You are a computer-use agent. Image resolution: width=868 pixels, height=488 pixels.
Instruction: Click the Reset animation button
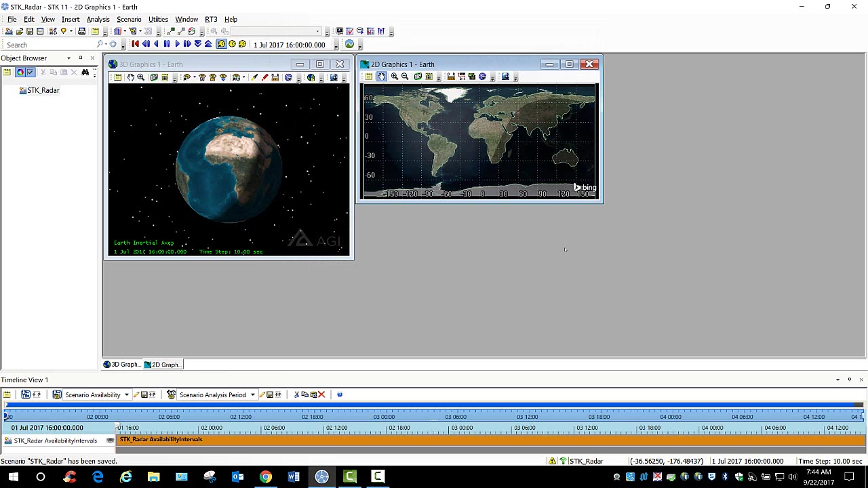[135, 44]
